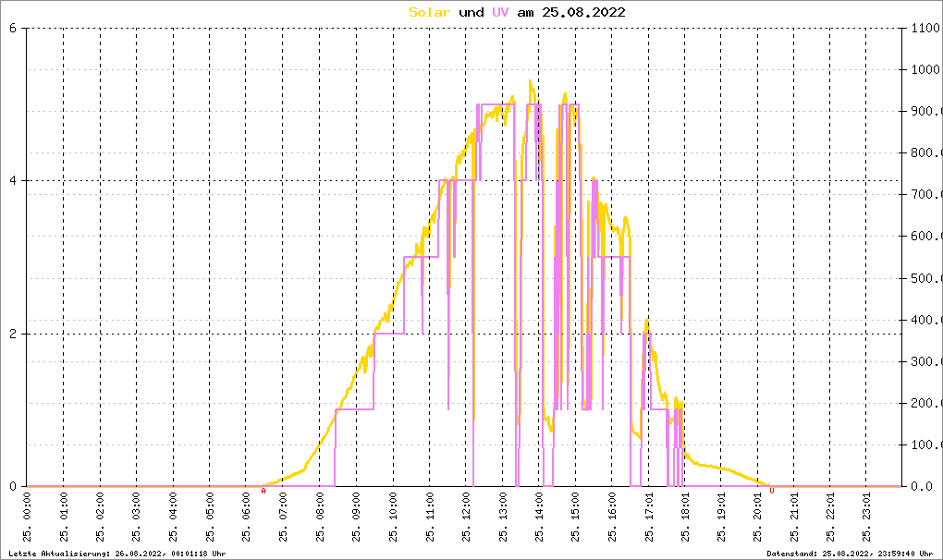Click the word 'und' in the title

(471, 12)
